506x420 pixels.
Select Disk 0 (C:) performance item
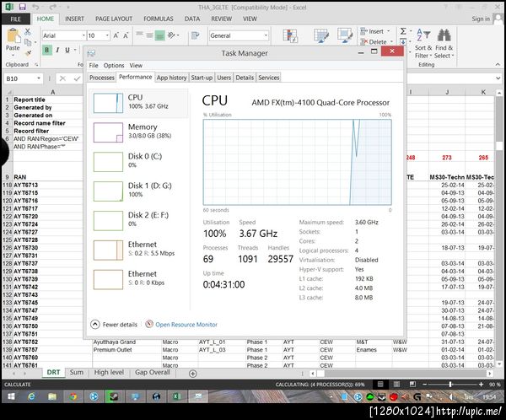coord(139,161)
